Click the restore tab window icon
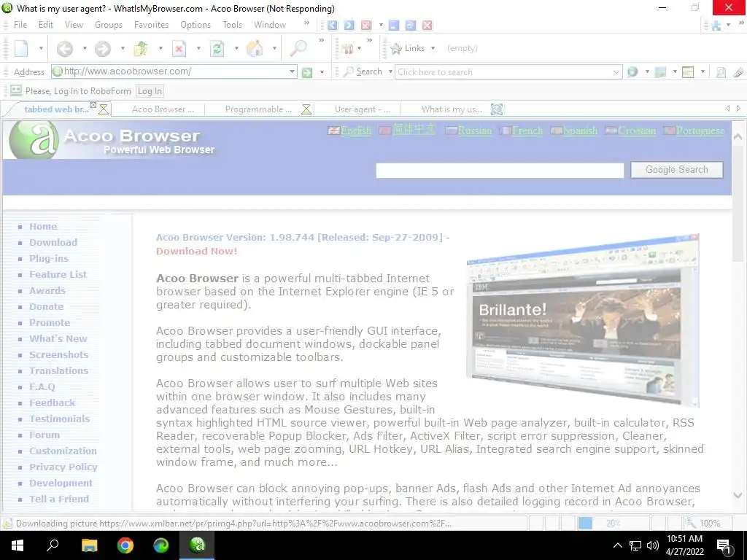The width and height of the screenshot is (747, 560). (410, 26)
